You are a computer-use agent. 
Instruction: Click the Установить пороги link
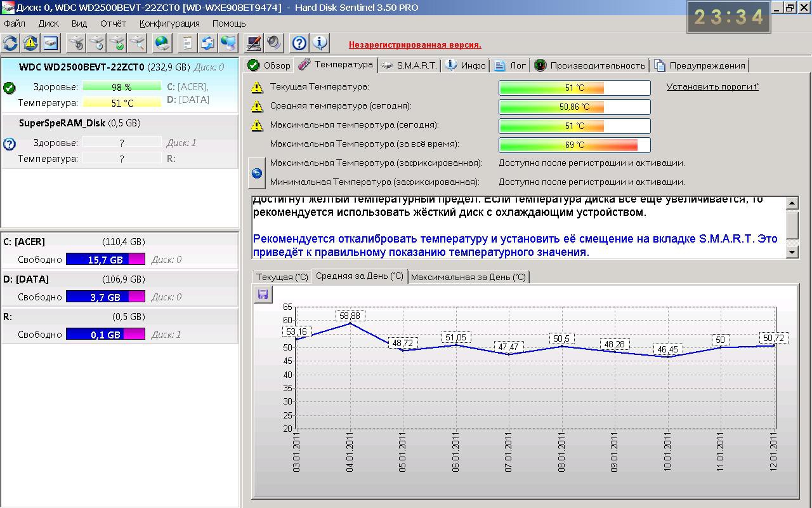712,87
